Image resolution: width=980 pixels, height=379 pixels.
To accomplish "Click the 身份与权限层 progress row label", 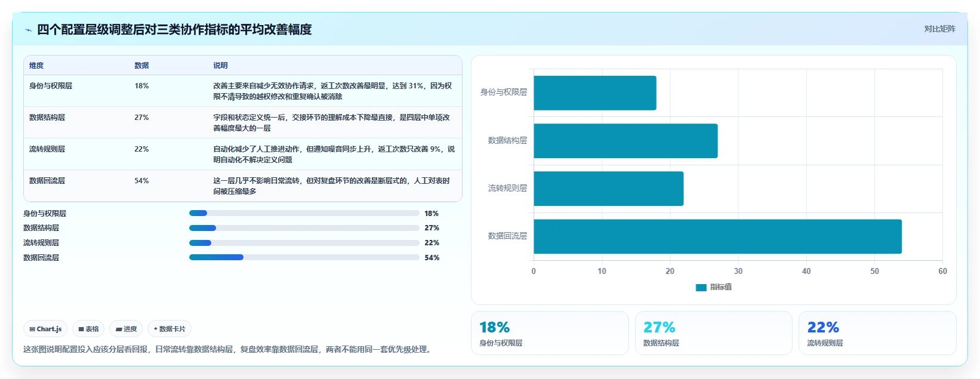I will coord(45,214).
